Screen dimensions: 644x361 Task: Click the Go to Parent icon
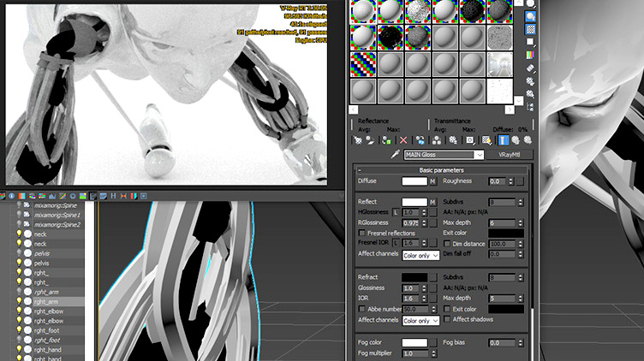point(516,140)
